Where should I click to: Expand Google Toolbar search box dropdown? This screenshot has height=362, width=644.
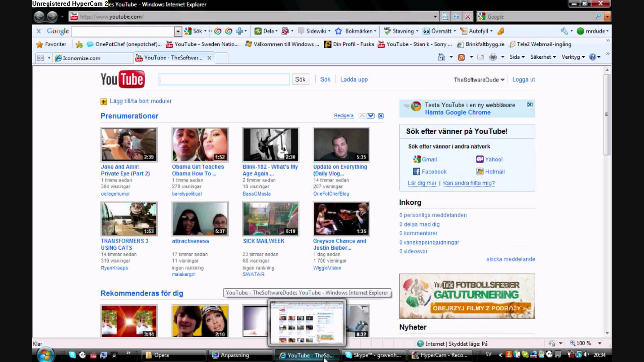pyautogui.click(x=178, y=31)
